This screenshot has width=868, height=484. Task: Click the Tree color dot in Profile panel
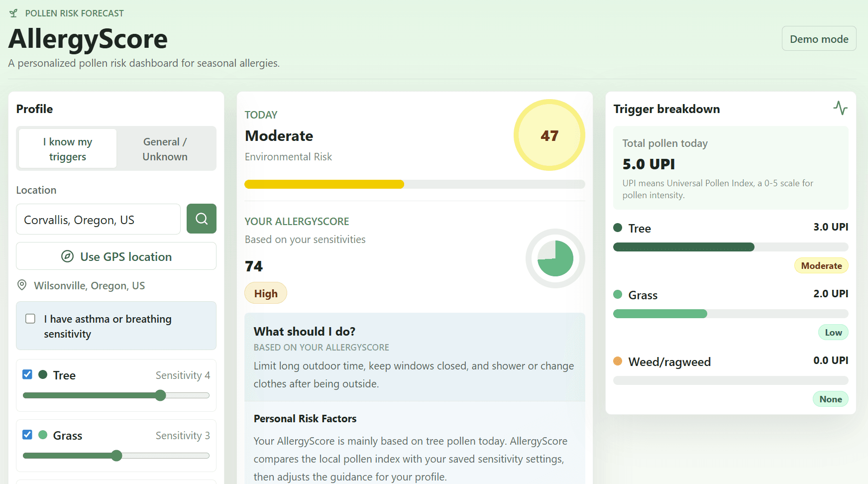click(43, 374)
